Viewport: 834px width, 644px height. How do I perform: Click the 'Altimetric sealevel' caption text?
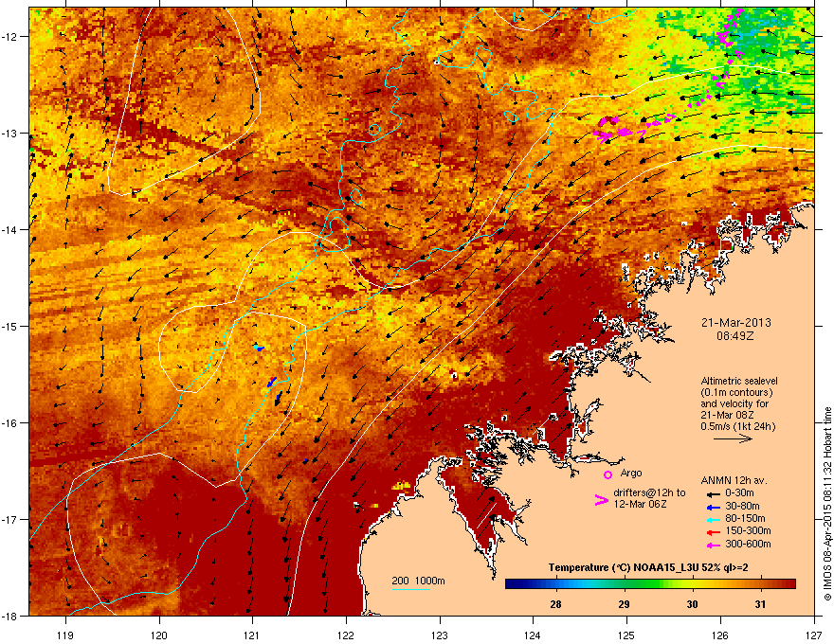coord(739,381)
